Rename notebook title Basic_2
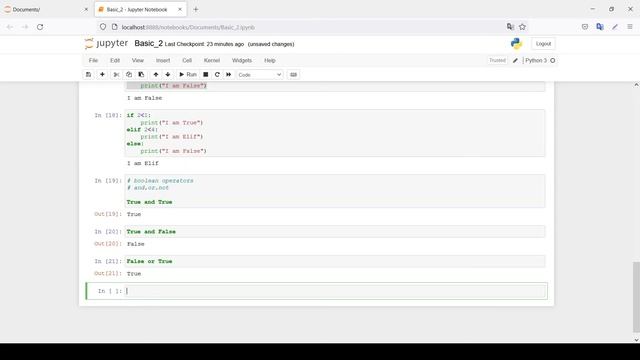This screenshot has width=640, height=360. point(149,43)
